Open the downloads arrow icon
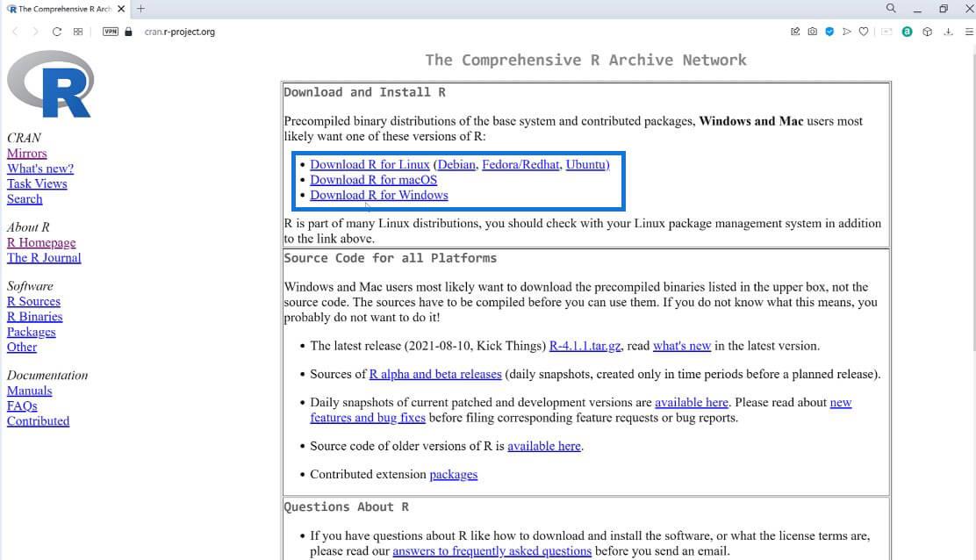The height and width of the screenshot is (560, 976). coord(948,32)
